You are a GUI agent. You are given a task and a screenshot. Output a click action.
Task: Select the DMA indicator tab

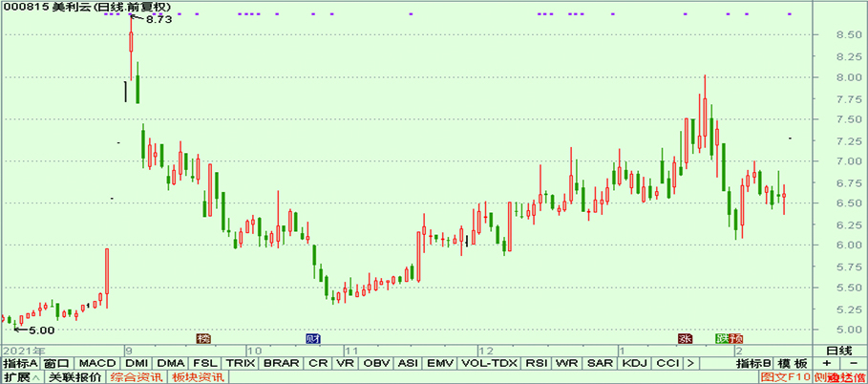(x=171, y=364)
